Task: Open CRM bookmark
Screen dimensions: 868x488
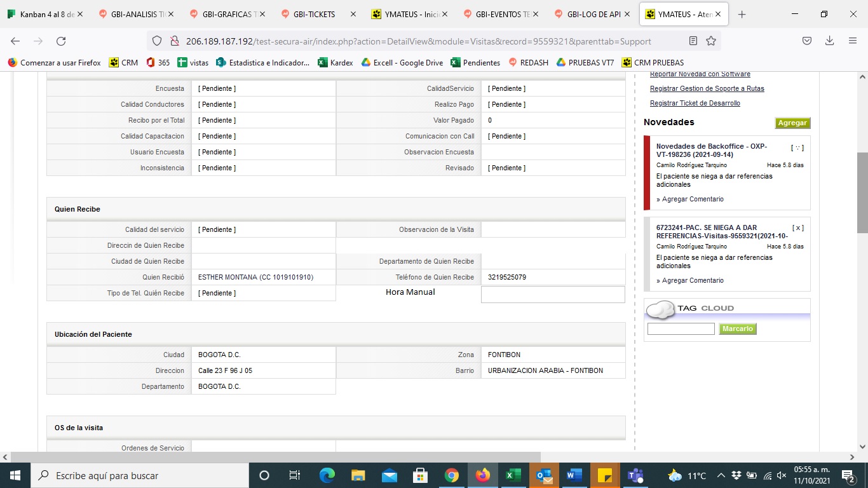Action: point(123,63)
